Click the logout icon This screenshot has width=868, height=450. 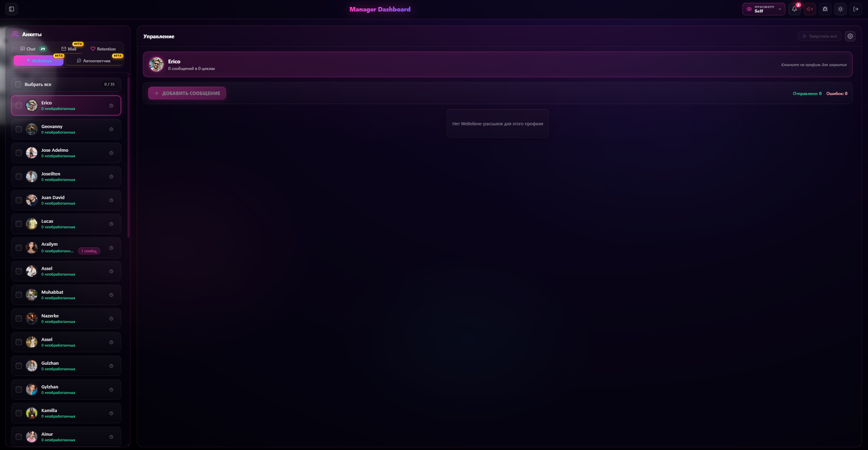click(x=856, y=9)
